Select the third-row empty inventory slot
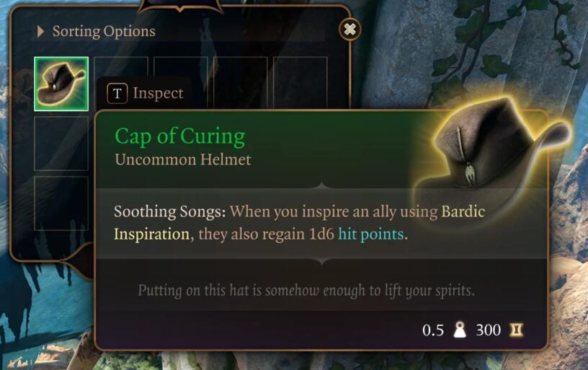 (x=61, y=203)
